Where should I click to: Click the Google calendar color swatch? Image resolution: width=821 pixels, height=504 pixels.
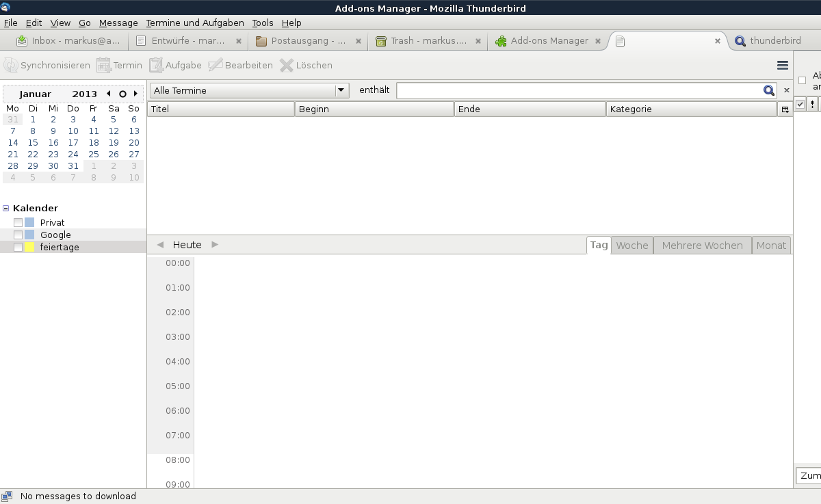(29, 235)
